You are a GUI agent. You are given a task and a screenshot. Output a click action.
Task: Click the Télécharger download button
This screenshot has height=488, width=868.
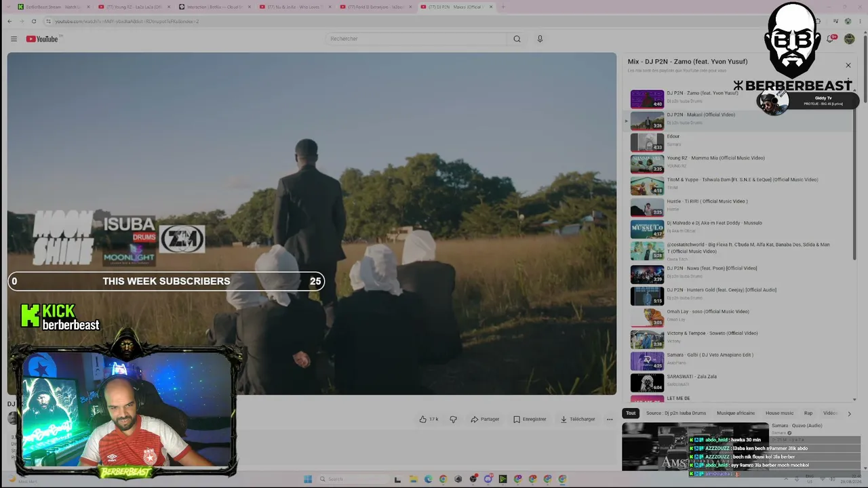577,419
